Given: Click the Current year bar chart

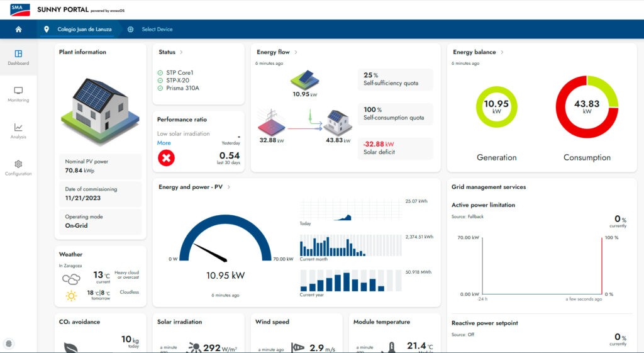Looking at the screenshot, I should pos(350,281).
